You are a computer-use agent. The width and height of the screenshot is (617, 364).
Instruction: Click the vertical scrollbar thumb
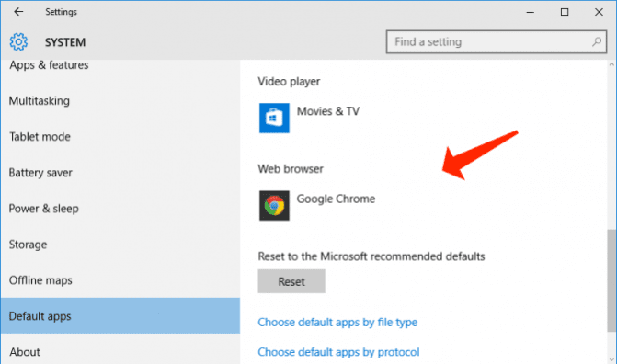pyautogui.click(x=611, y=280)
